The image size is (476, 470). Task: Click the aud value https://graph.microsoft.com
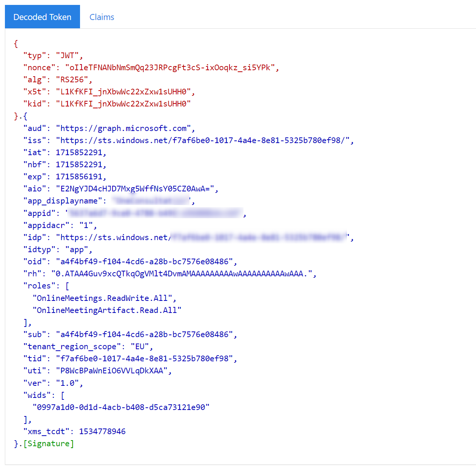coord(123,128)
